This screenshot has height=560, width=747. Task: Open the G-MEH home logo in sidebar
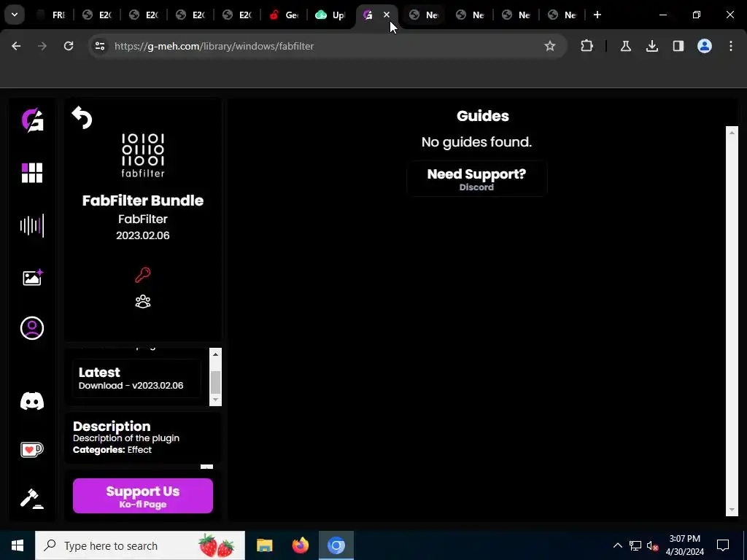(32, 120)
